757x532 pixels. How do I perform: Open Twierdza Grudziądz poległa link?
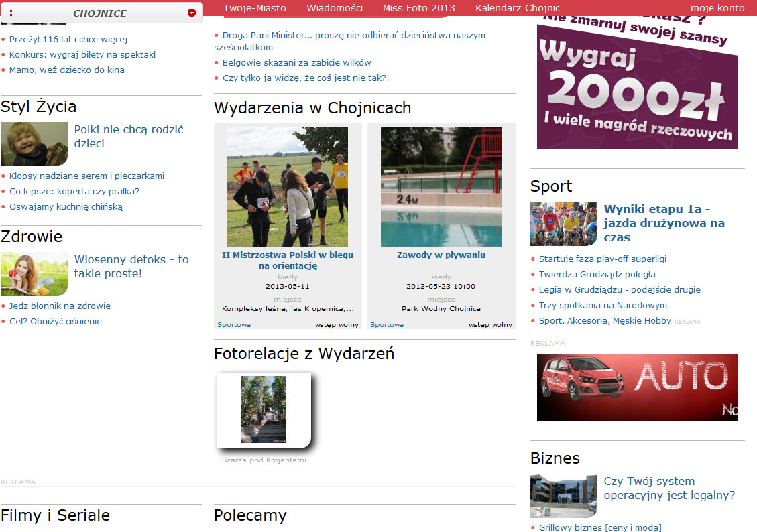pyautogui.click(x=597, y=275)
